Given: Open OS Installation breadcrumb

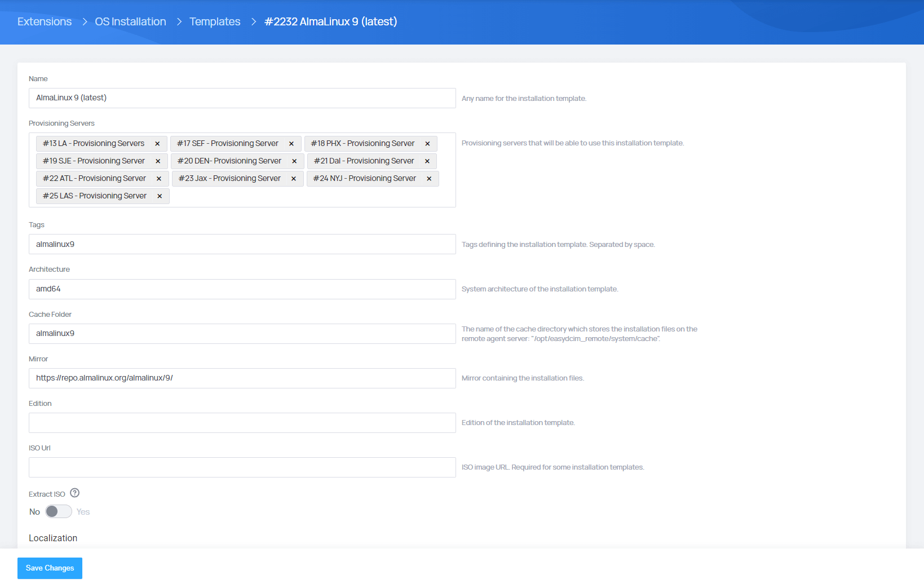Looking at the screenshot, I should pyautogui.click(x=130, y=21).
